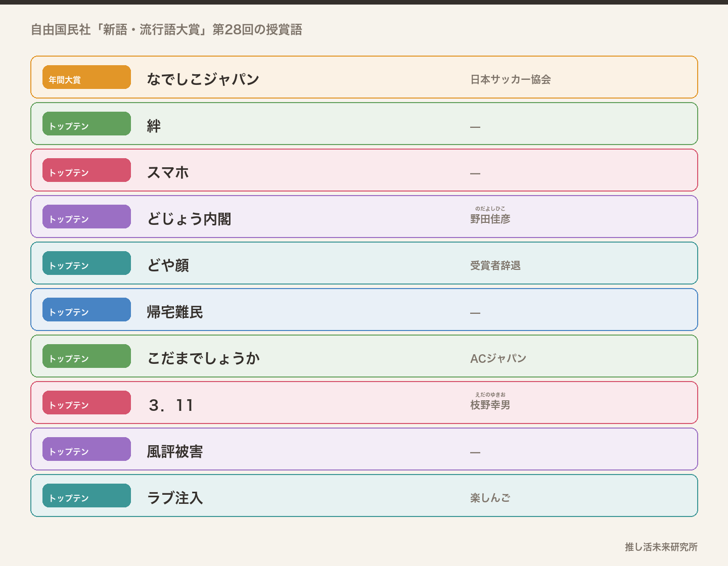Click the トップテン badge beside 帰宅難民
The height and width of the screenshot is (566, 728).
[86, 309]
